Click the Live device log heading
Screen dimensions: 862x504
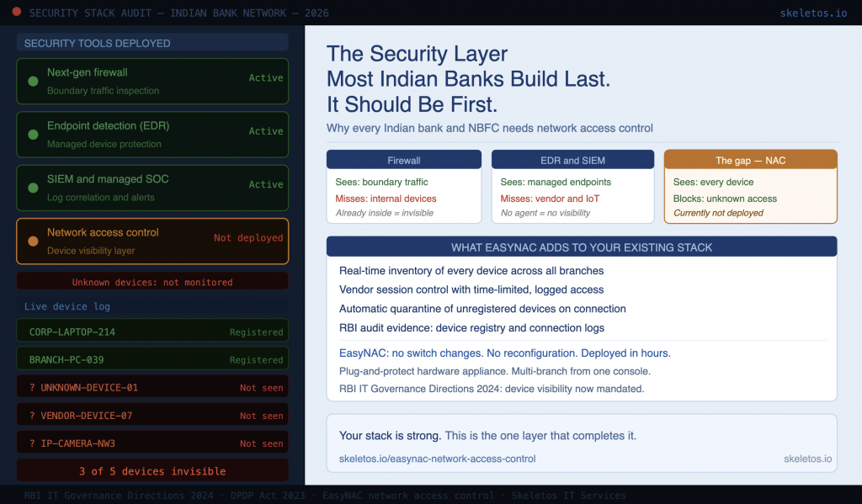[67, 306]
